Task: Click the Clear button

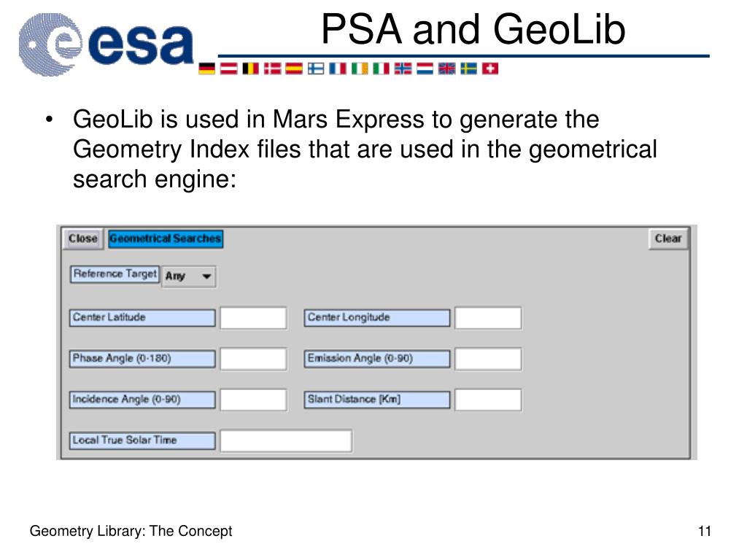Action: pos(668,238)
